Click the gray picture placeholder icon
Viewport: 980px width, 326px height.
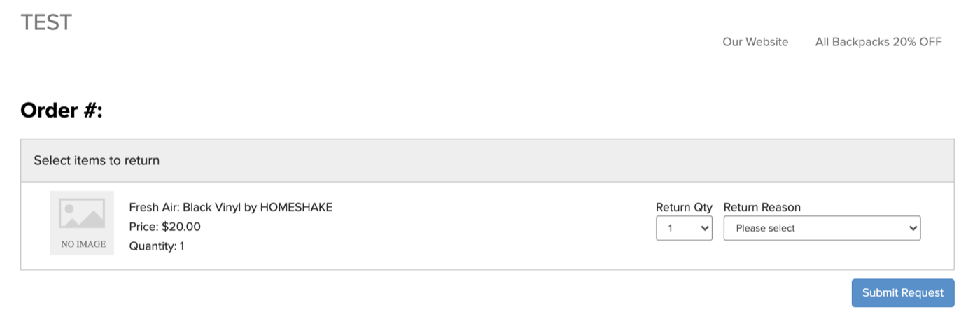(82, 213)
